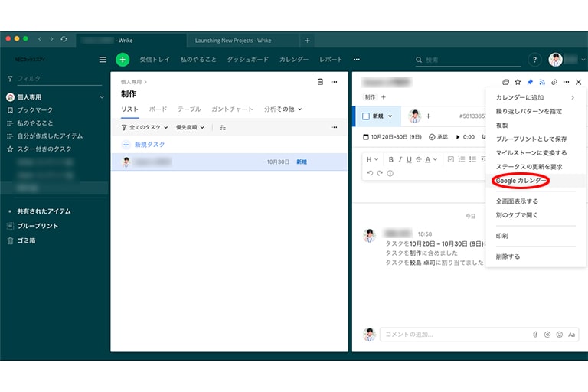Screen dimensions: 588x392
Task: Open the 新規 status dropdown
Action: 383,116
